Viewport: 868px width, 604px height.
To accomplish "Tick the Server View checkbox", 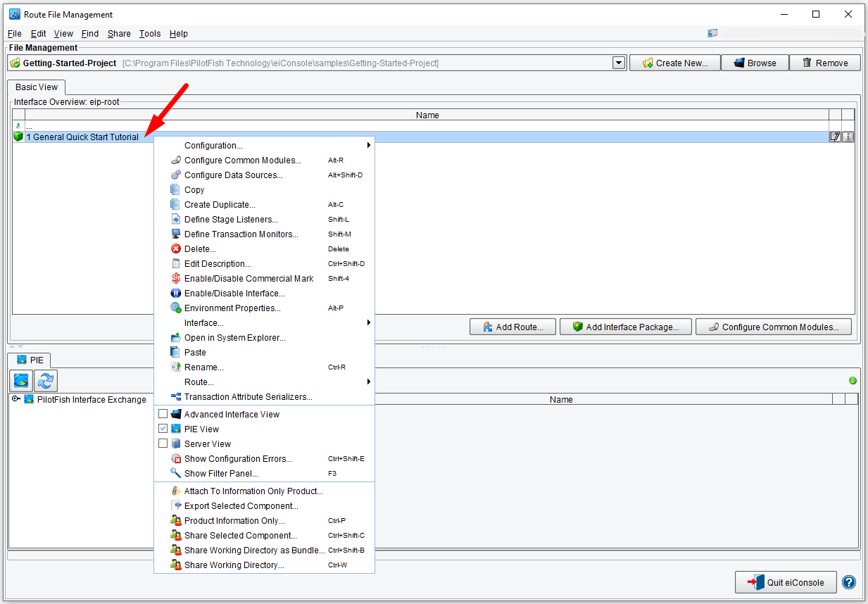I will [x=163, y=444].
